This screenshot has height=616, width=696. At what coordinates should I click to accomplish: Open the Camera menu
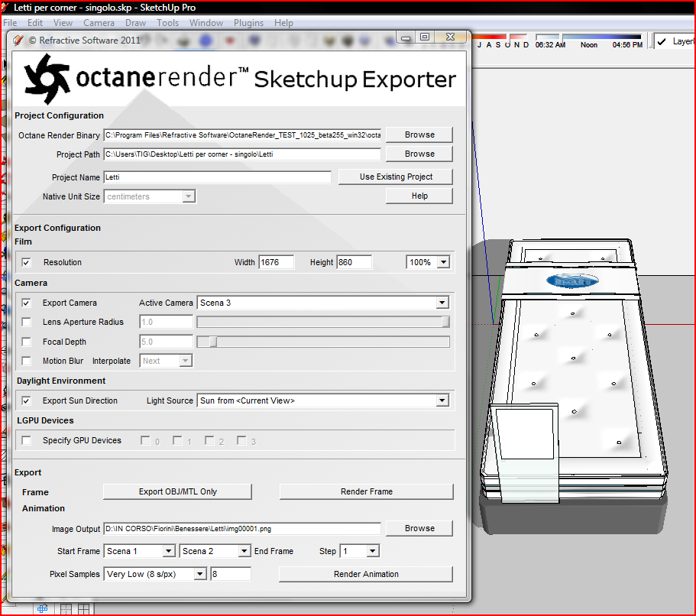click(x=99, y=23)
